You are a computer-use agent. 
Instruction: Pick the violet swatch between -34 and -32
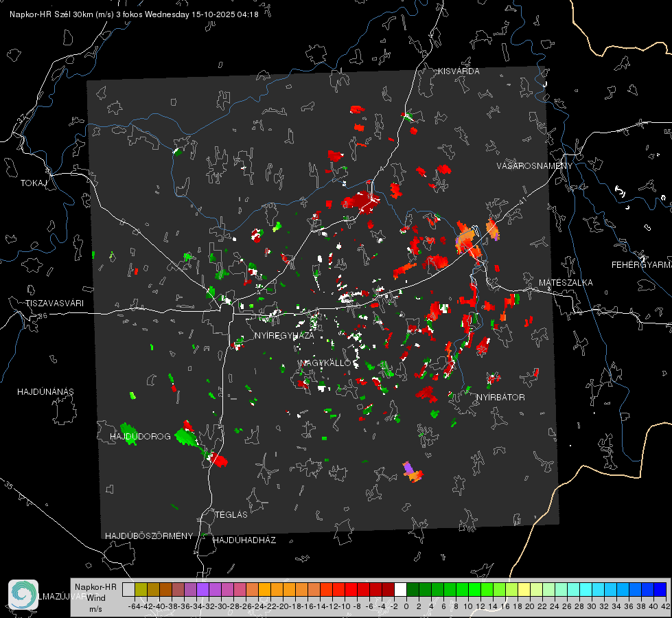(202, 589)
